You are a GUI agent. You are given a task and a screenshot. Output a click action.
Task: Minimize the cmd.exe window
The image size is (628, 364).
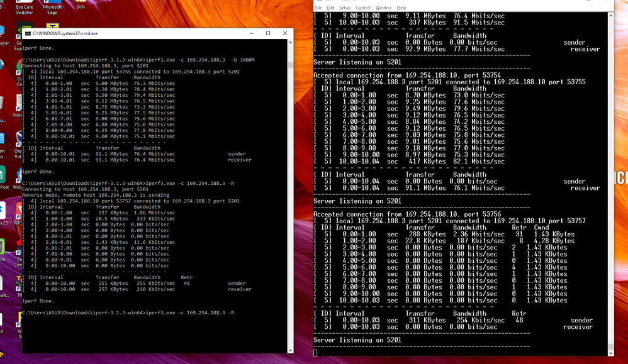252,33
